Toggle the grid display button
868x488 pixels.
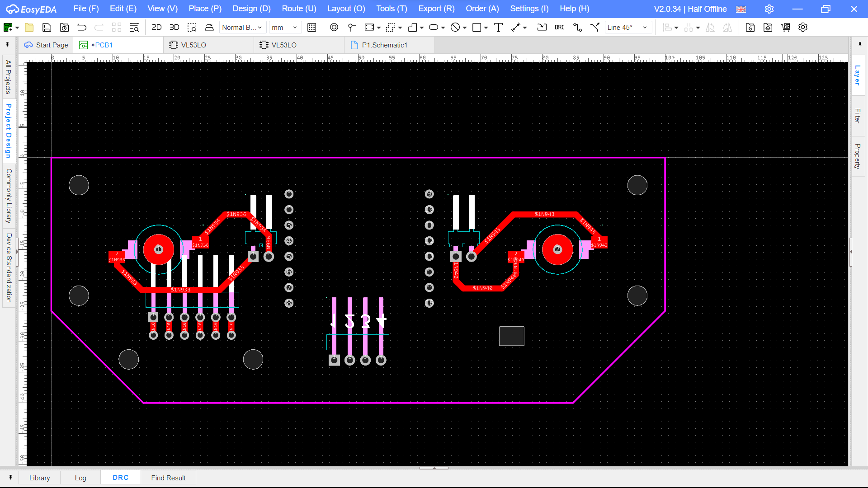point(311,28)
